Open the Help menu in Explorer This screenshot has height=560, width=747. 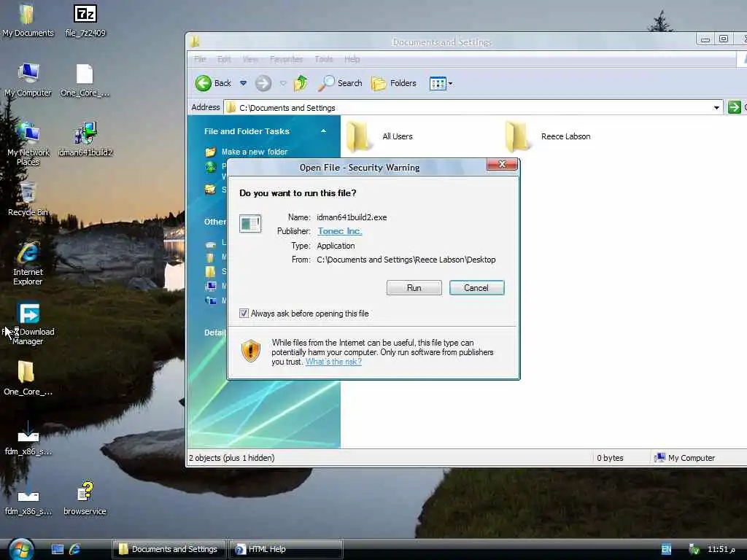click(x=352, y=59)
